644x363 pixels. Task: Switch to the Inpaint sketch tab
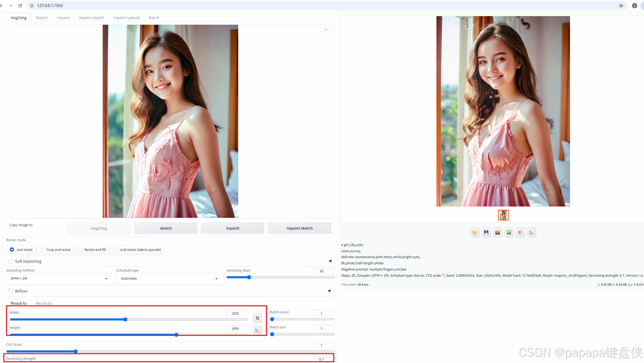pyautogui.click(x=91, y=18)
